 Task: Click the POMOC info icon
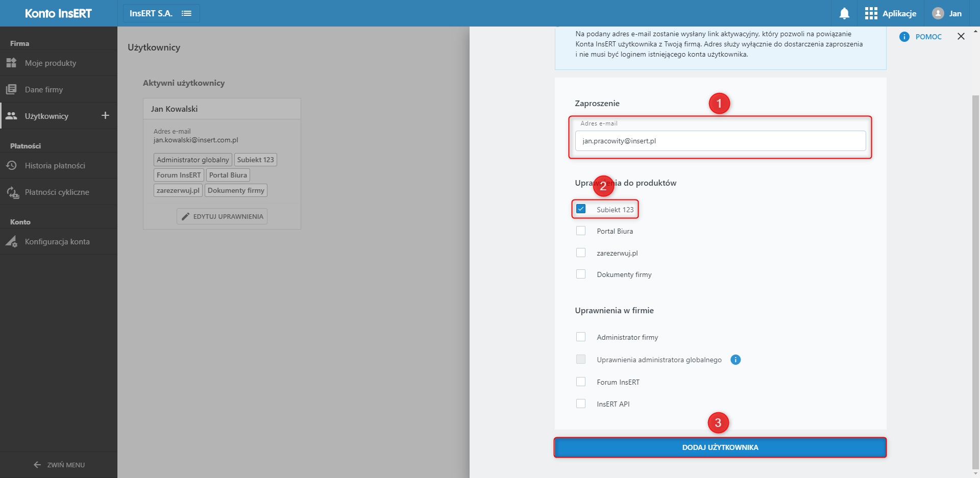click(x=904, y=37)
